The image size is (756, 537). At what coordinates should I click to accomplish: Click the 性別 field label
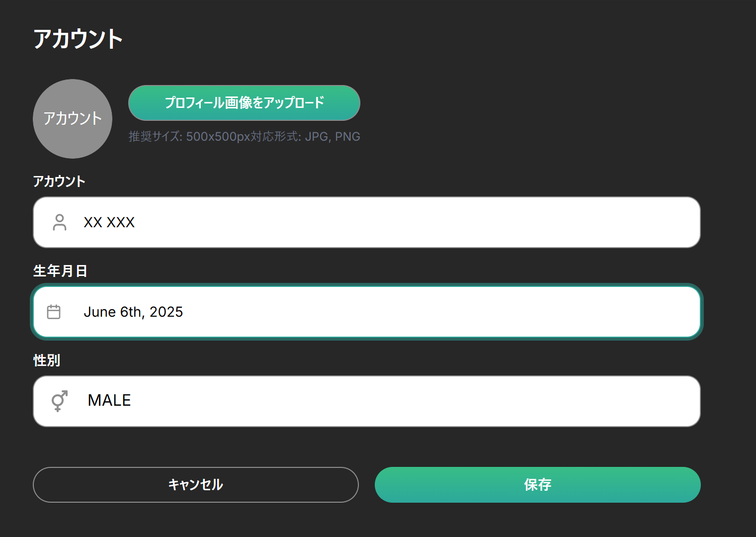(47, 360)
